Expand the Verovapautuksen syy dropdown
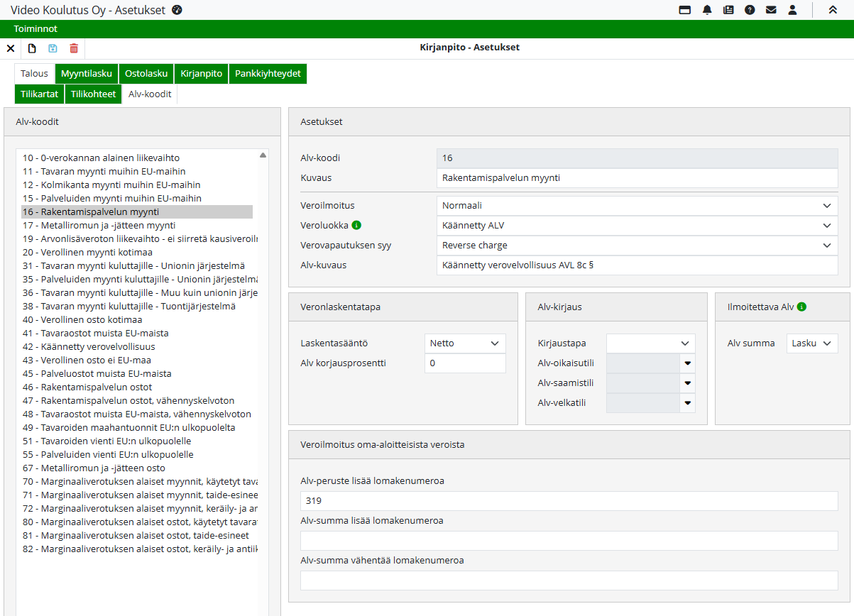 click(x=637, y=246)
